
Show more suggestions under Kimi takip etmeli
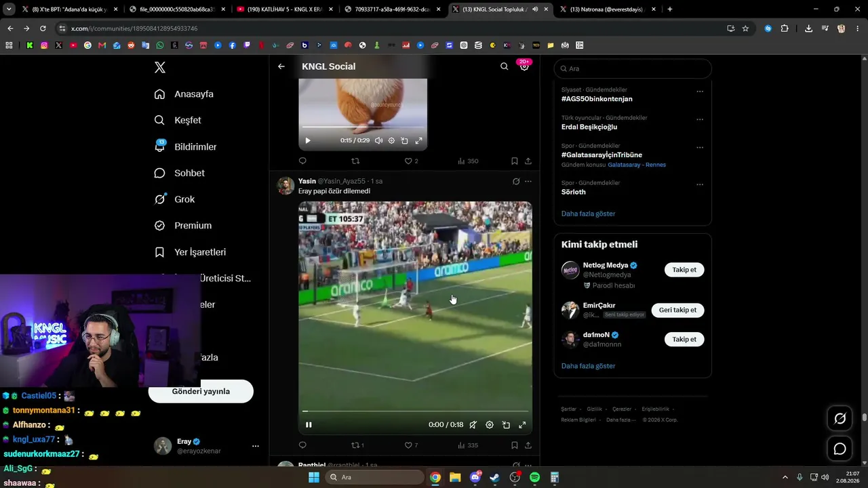[588, 366]
